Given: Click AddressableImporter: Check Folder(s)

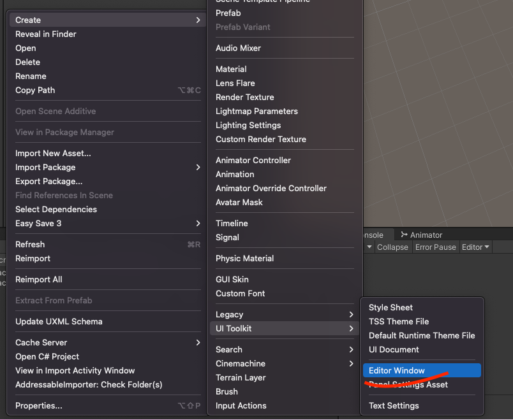Looking at the screenshot, I should 107,385.
